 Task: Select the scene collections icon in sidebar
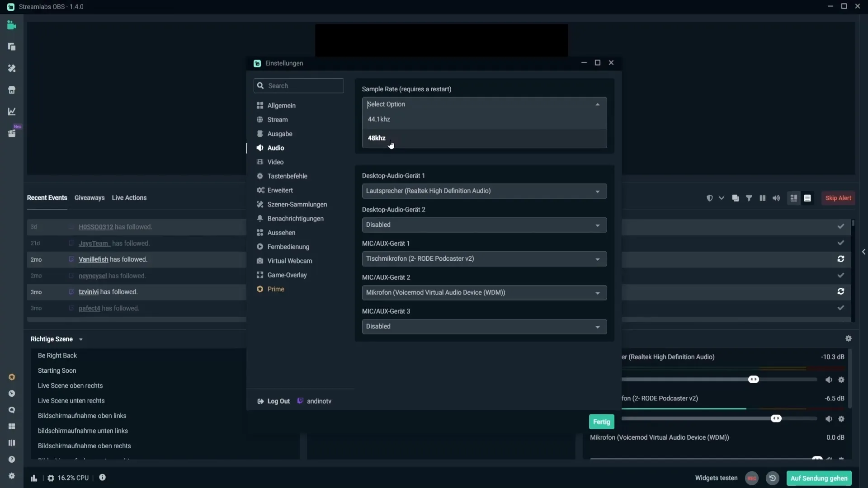[12, 47]
